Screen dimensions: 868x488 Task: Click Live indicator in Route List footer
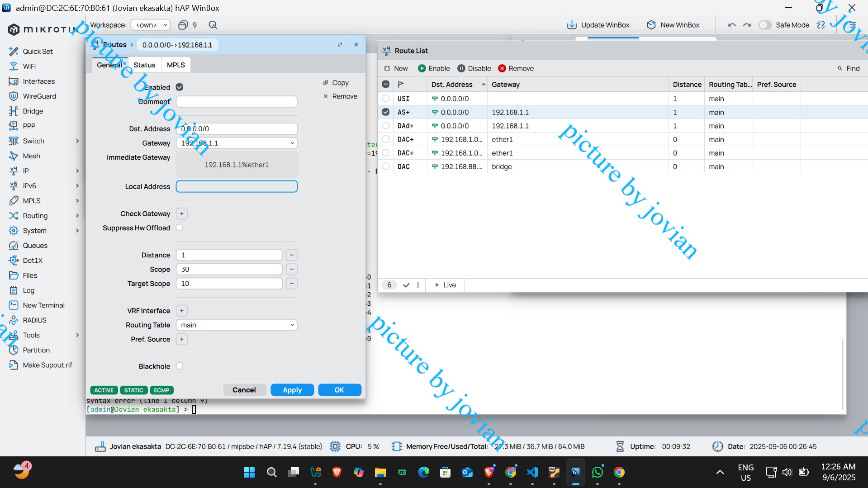pos(445,285)
